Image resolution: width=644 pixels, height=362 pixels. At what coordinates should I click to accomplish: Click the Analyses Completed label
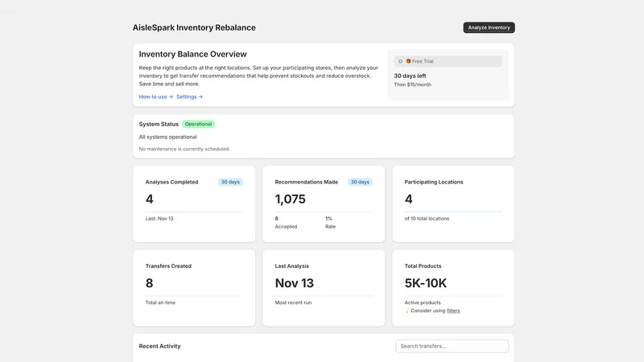[171, 182]
